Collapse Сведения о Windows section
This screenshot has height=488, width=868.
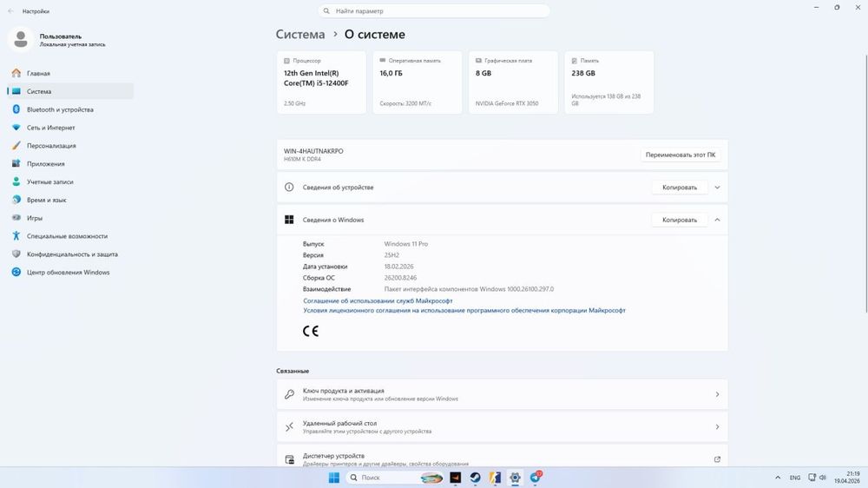click(x=717, y=220)
